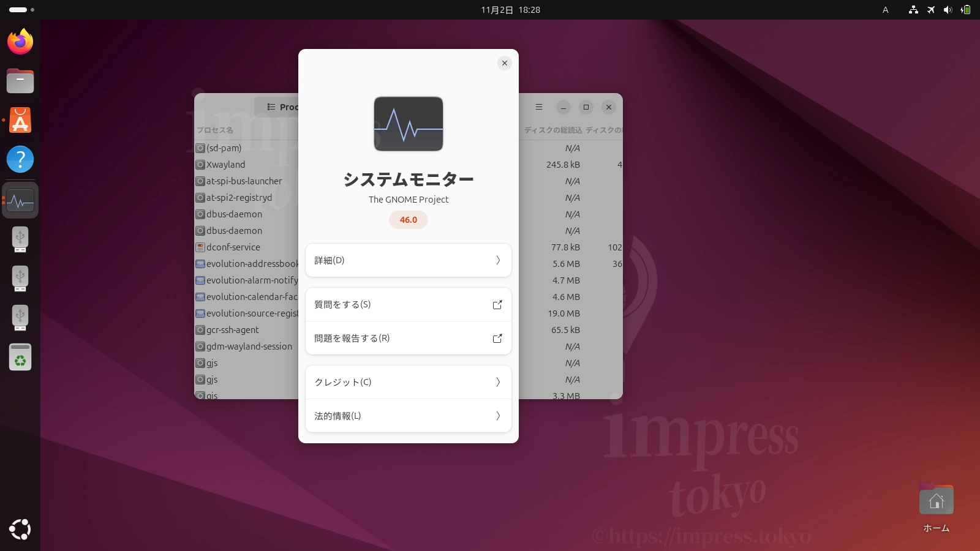
Task: Open the 質問をする(S) external link
Action: click(x=409, y=304)
